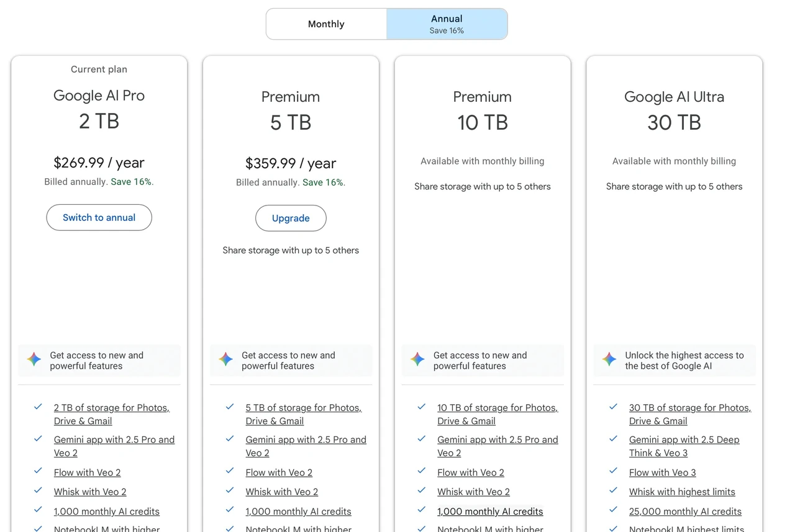This screenshot has height=532, width=795.
Task: Click checkmark beside 30 TB of storage feature
Action: [x=614, y=407]
